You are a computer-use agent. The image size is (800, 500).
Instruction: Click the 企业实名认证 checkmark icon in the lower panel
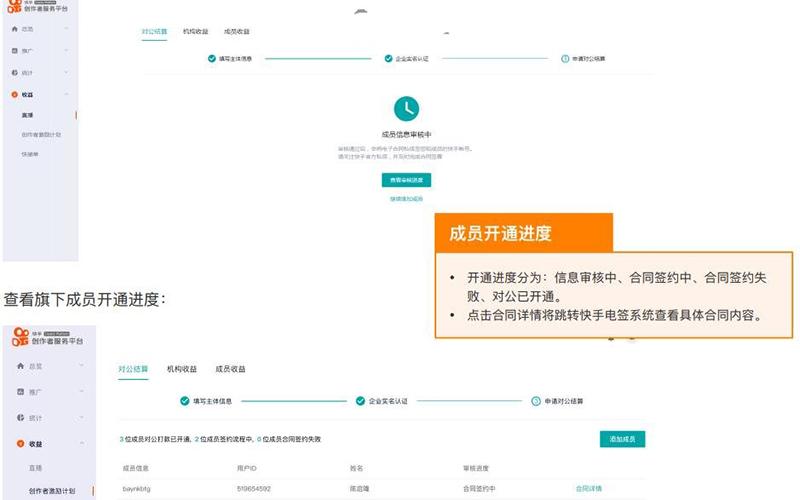(360, 401)
